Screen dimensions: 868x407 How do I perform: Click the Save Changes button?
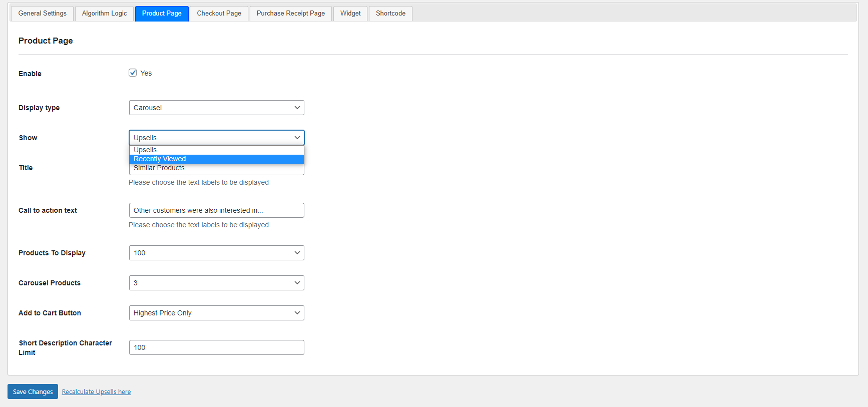click(33, 391)
